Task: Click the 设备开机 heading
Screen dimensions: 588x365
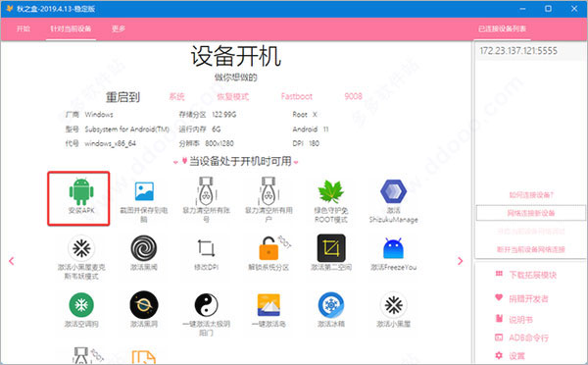Action: coord(236,56)
